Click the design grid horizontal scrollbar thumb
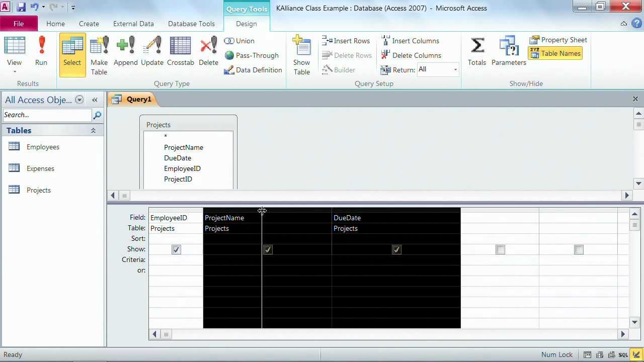 [166, 334]
